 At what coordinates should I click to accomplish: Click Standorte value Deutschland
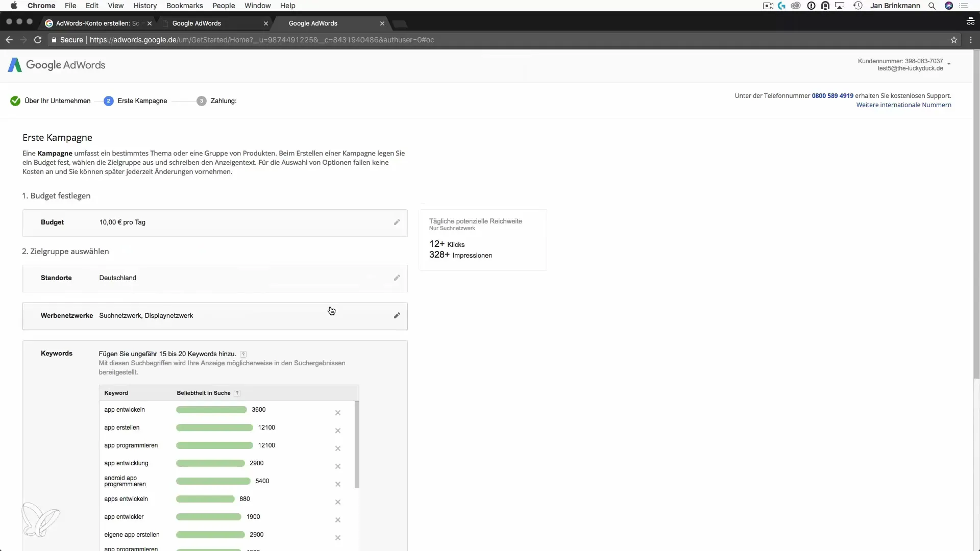(x=118, y=278)
